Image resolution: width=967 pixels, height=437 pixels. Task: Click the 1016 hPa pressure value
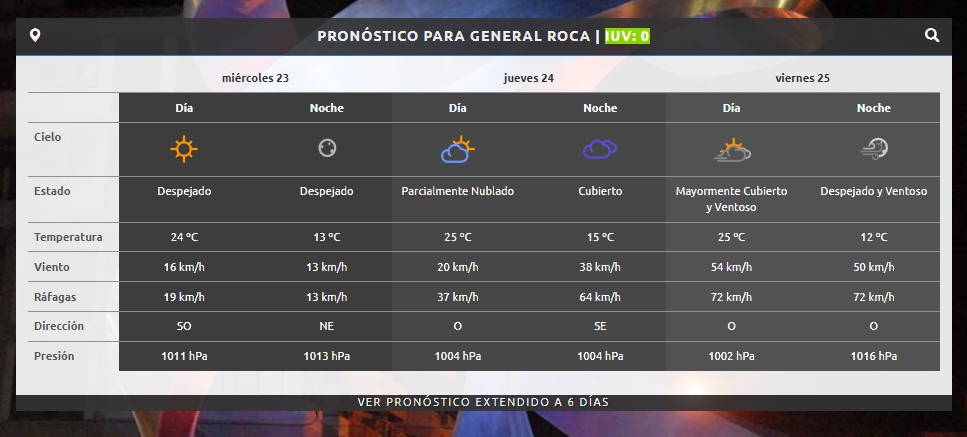[874, 356]
